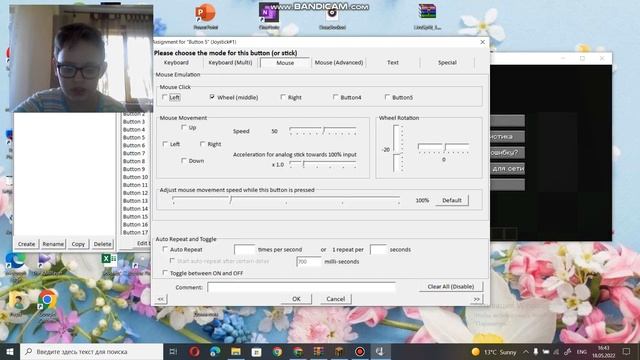Click Clear All (Disable) button
The height and width of the screenshot is (360, 640).
[451, 287]
